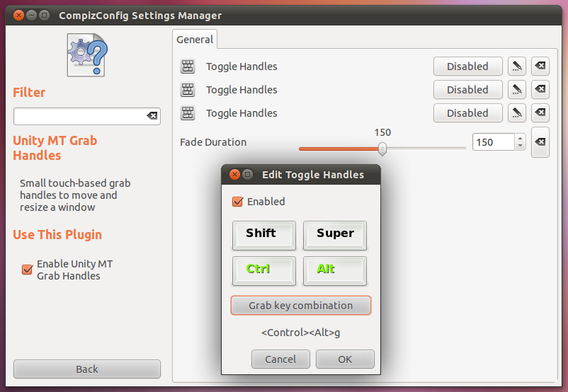Reset Fade Duration to its default value
568x392 pixels.
tap(540, 142)
